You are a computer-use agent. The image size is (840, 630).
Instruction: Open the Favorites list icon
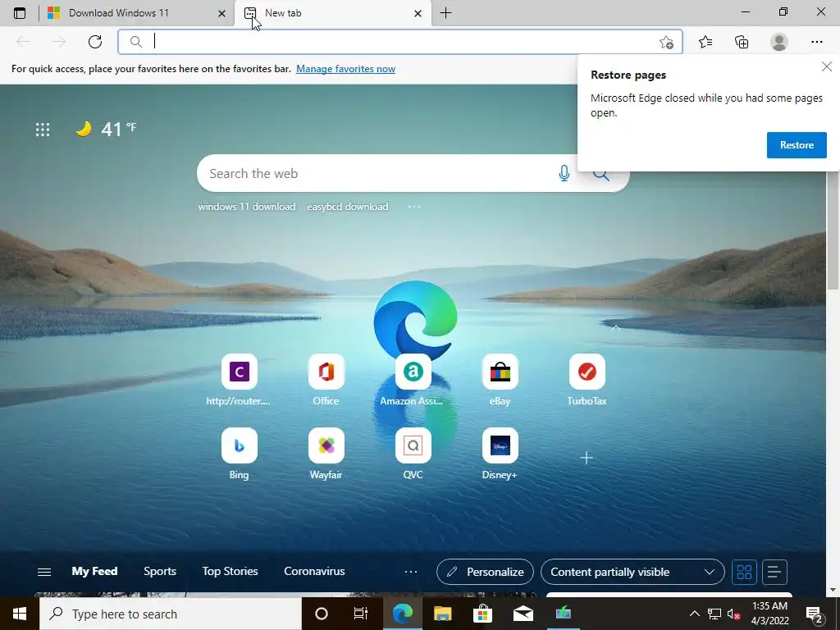click(x=705, y=42)
